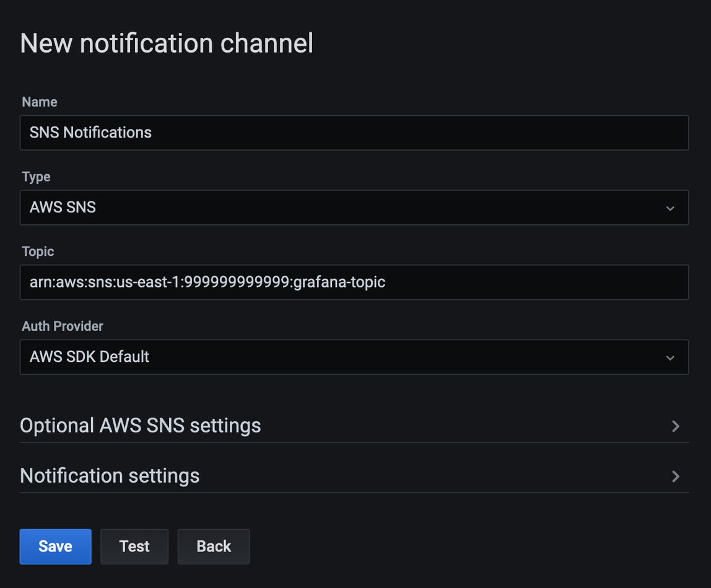Click the Topic field label

(x=38, y=252)
